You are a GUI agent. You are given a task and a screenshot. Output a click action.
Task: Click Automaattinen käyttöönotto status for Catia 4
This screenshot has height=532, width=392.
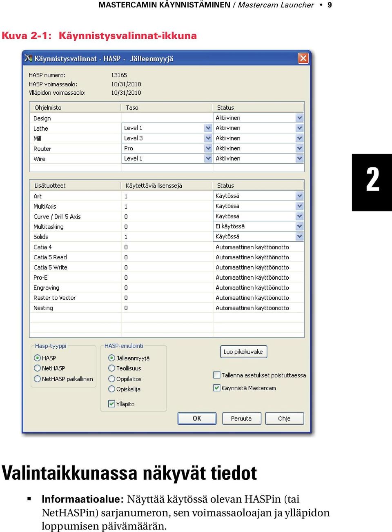[x=252, y=247]
